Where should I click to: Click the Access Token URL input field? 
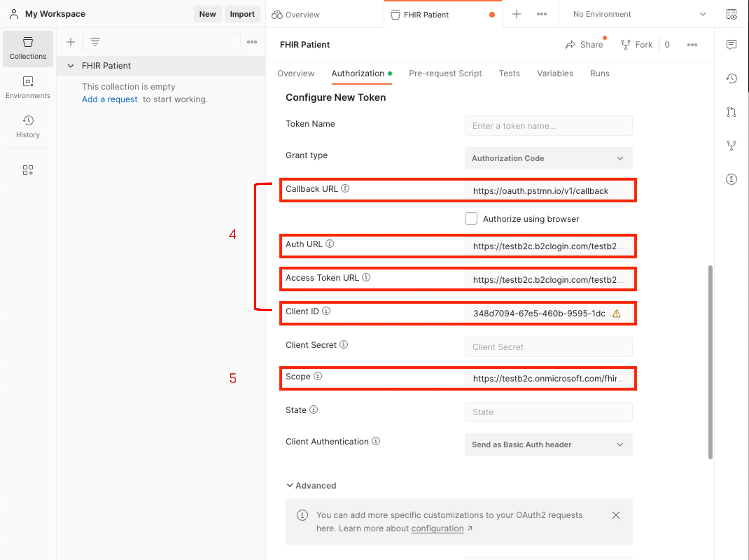click(x=549, y=280)
